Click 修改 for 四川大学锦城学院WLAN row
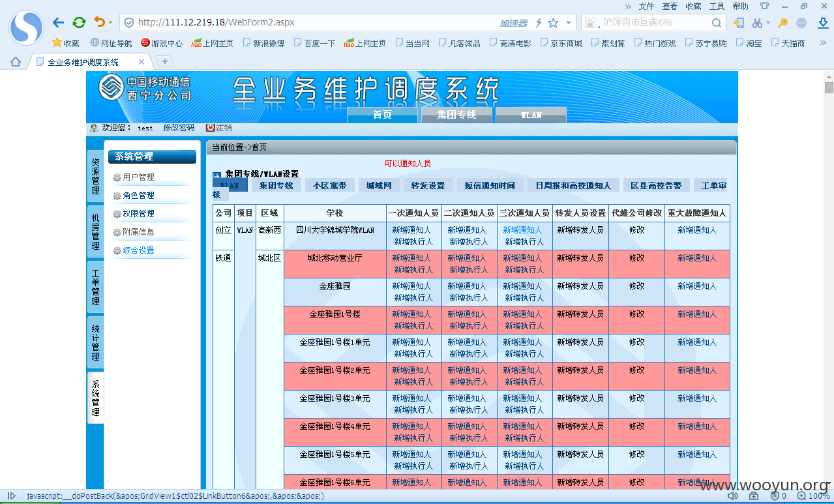 (x=636, y=230)
